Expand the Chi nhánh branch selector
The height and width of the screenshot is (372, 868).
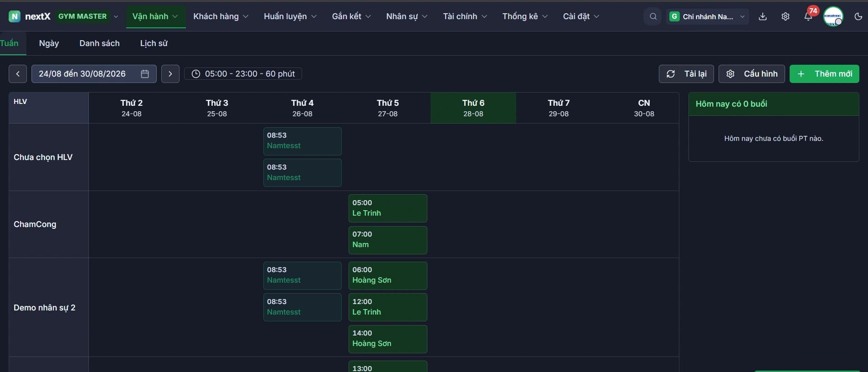coord(708,16)
